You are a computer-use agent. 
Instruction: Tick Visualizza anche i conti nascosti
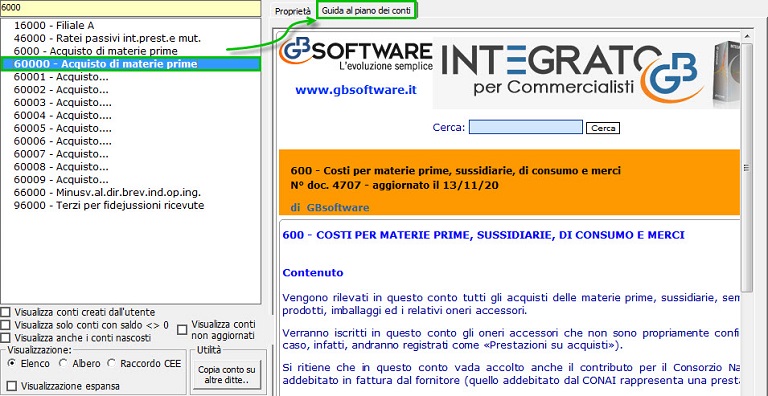coord(5,338)
